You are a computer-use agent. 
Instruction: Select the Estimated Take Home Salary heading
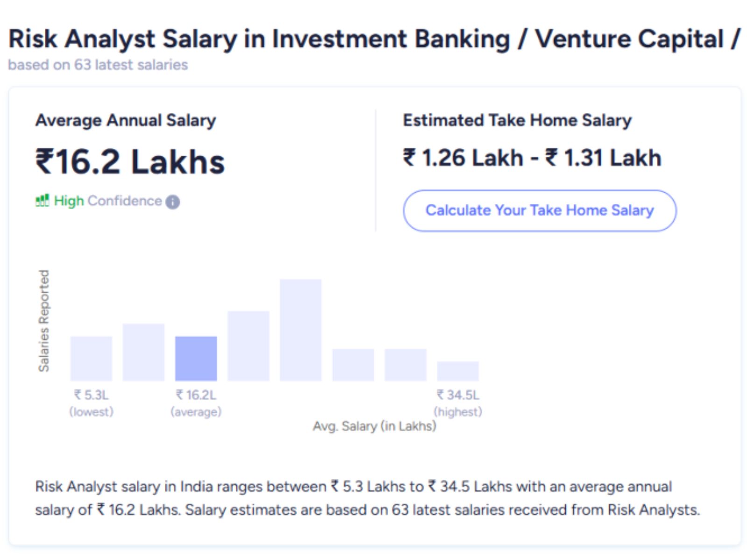pos(517,120)
